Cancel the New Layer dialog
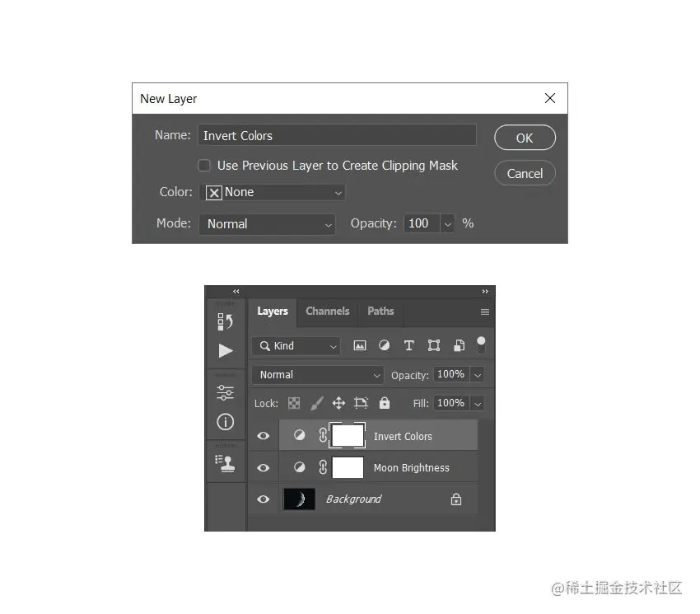 coord(525,173)
